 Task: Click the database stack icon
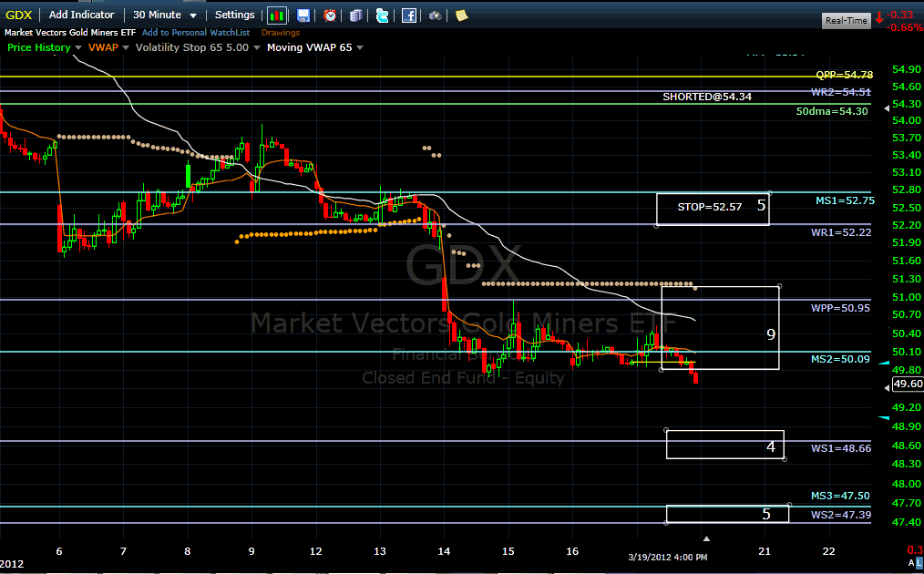[x=355, y=15]
